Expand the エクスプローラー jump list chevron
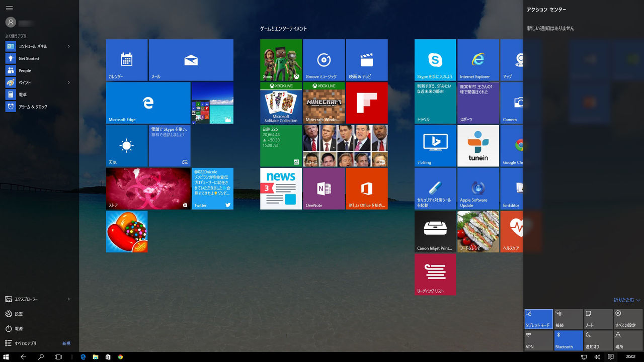 coord(69,299)
